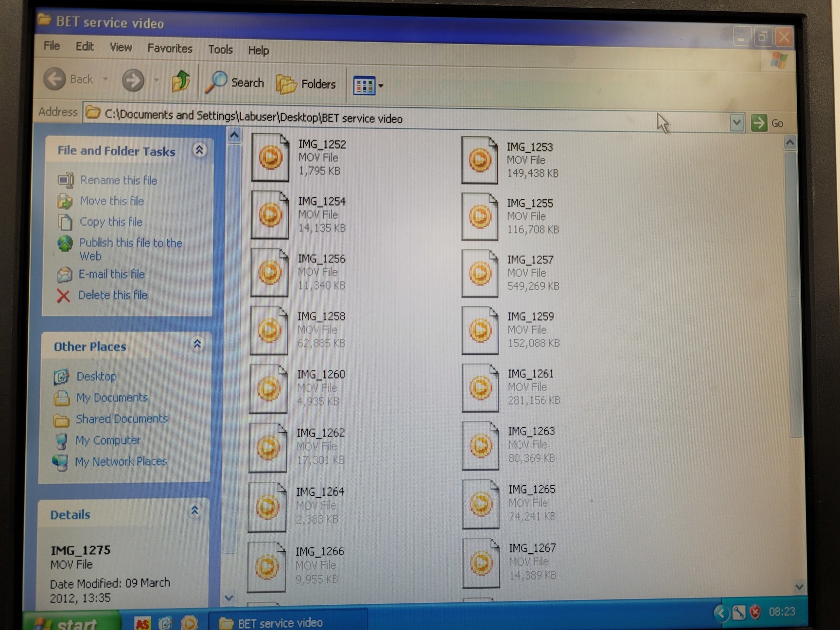The width and height of the screenshot is (840, 630).
Task: Click the Back navigation button
Action: tap(68, 79)
